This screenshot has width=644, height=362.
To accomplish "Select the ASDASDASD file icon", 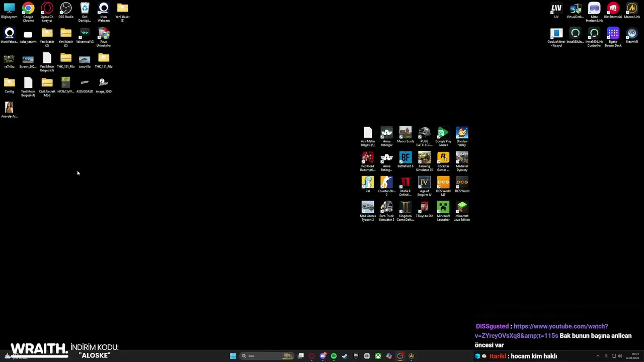I will [85, 85].
